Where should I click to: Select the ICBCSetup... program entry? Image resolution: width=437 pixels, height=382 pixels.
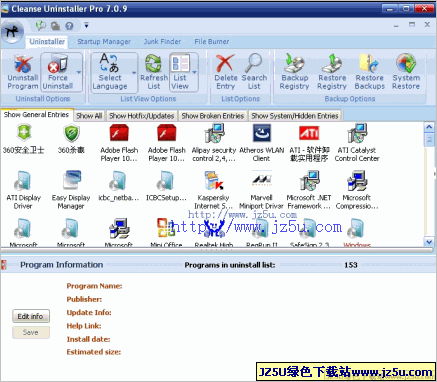coord(166,187)
